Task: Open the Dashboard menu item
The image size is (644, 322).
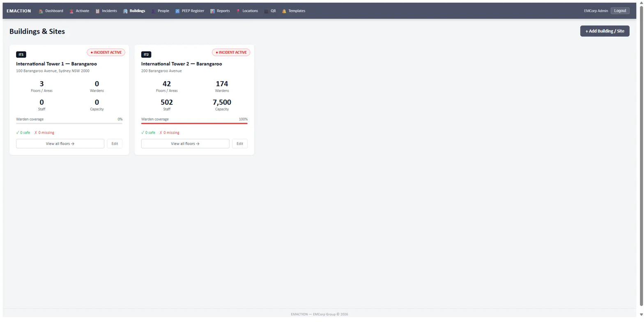Action: coord(54,11)
